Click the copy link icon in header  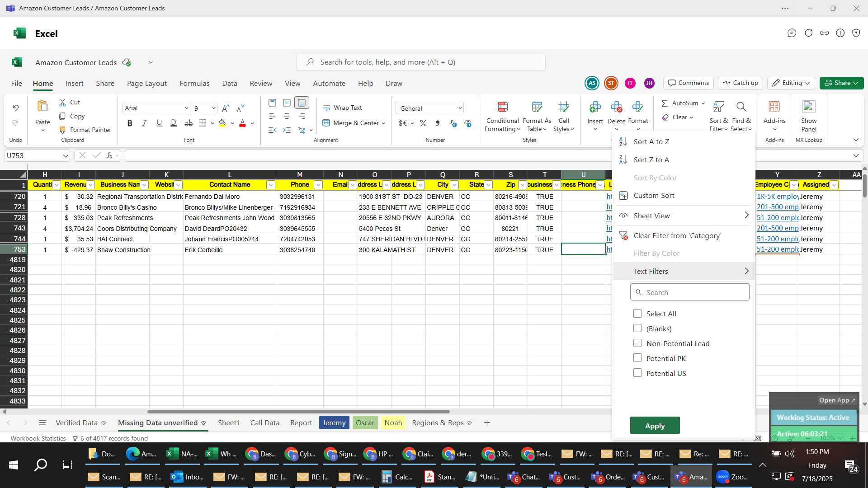[x=824, y=33]
